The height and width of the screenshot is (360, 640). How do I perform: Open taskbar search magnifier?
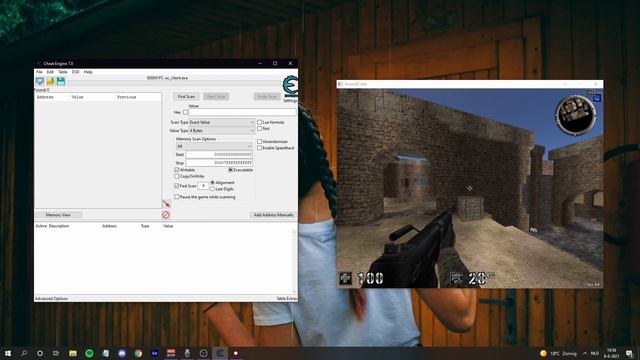24,353
